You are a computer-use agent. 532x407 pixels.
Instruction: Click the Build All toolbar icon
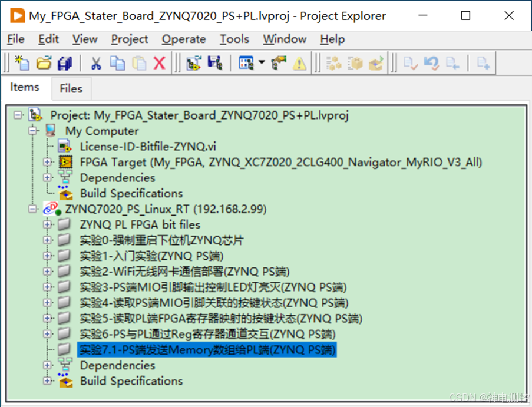(x=334, y=63)
